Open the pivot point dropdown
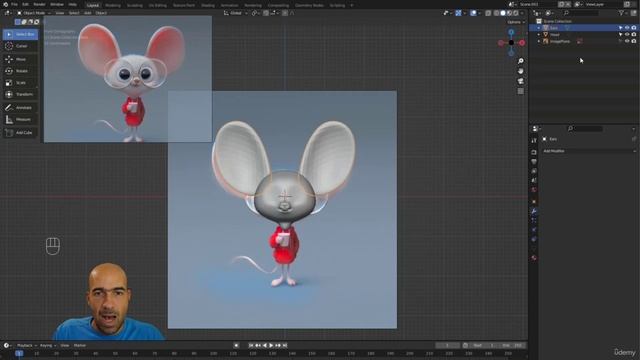Viewport: 640px width, 360px height. pyautogui.click(x=255, y=13)
